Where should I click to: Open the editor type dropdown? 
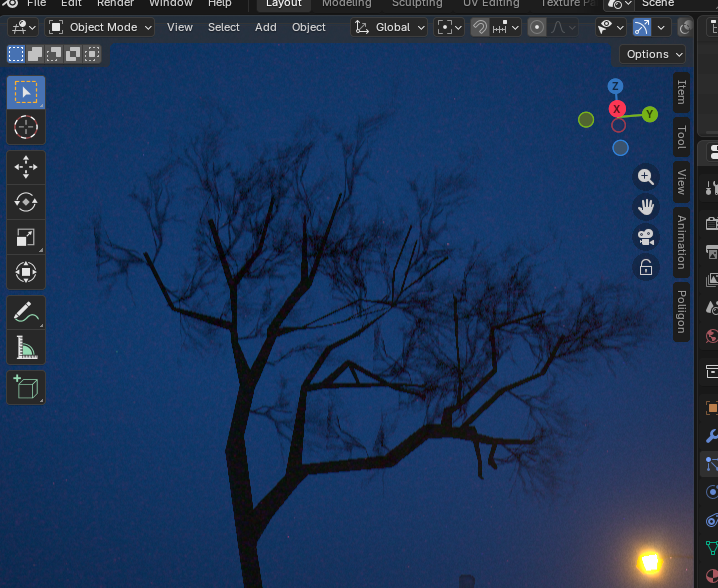pyautogui.click(x=23, y=27)
